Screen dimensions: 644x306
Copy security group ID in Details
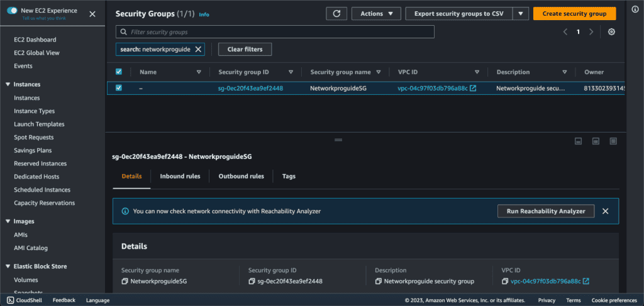coord(252,281)
